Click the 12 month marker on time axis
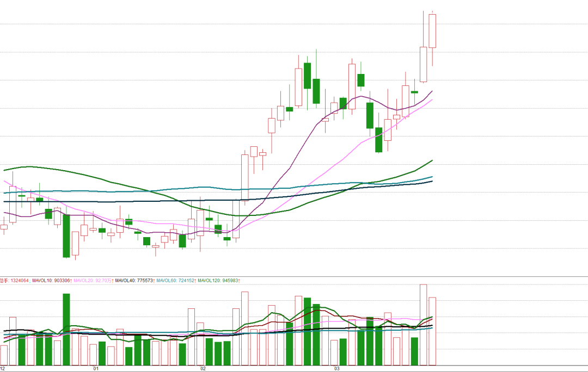 [x=3, y=369]
